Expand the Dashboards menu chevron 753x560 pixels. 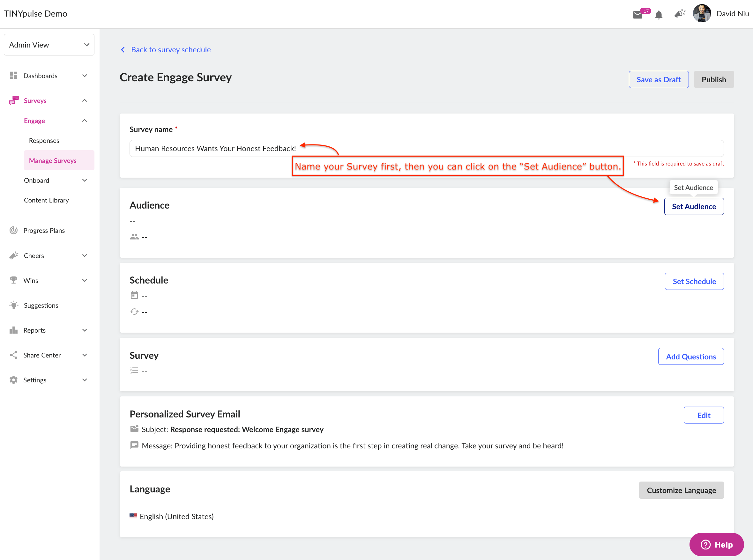(85, 76)
